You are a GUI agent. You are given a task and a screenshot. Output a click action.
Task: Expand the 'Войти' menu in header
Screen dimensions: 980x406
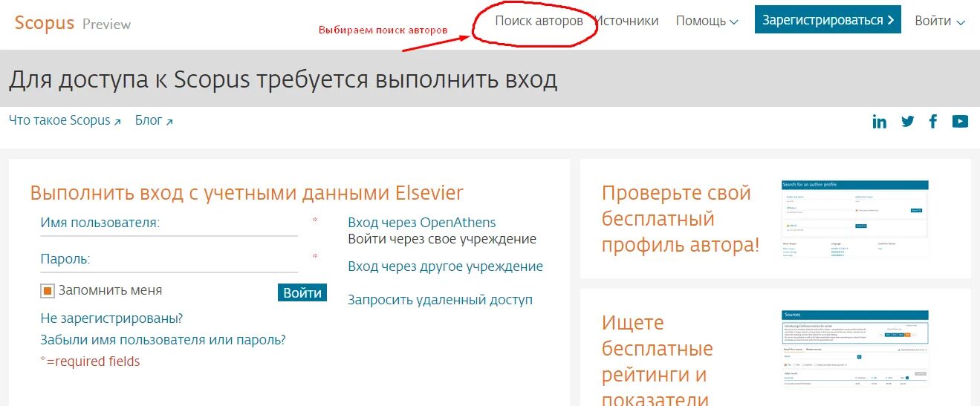939,21
